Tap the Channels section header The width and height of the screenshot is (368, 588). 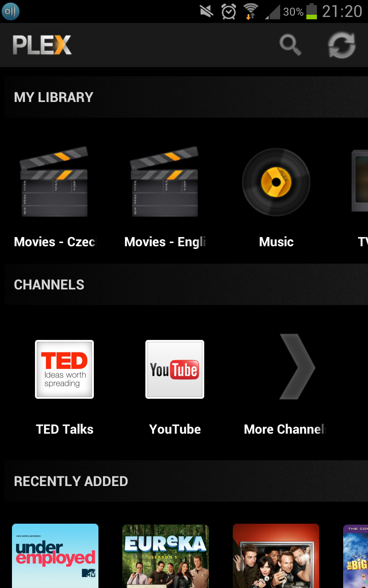[186, 284]
